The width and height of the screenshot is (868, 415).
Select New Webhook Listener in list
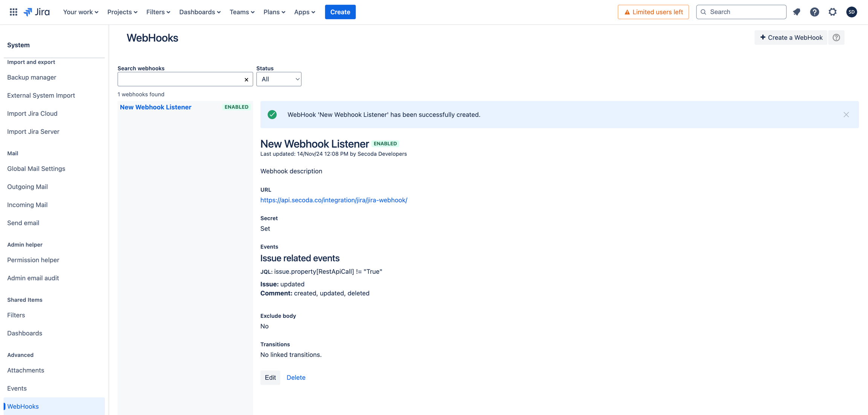[156, 107]
